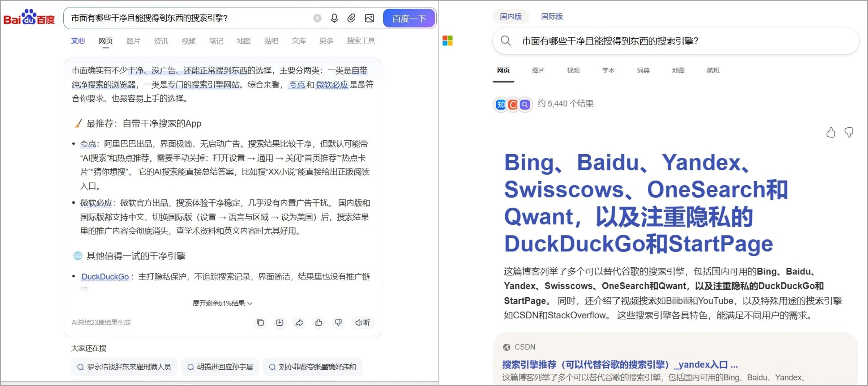868x386 pixels.
Task: Open Baidu 资讯 tab
Action: point(161,41)
